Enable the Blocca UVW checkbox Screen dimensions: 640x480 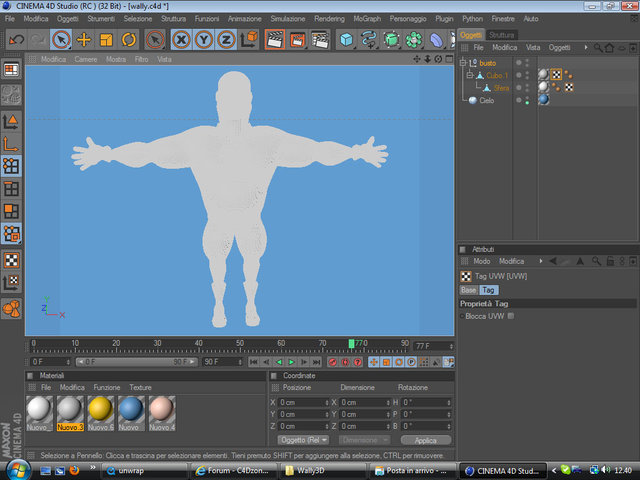point(511,316)
